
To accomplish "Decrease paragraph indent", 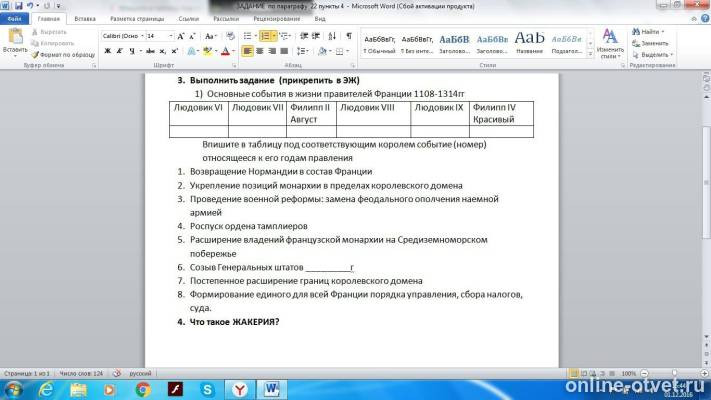I will 304,36.
